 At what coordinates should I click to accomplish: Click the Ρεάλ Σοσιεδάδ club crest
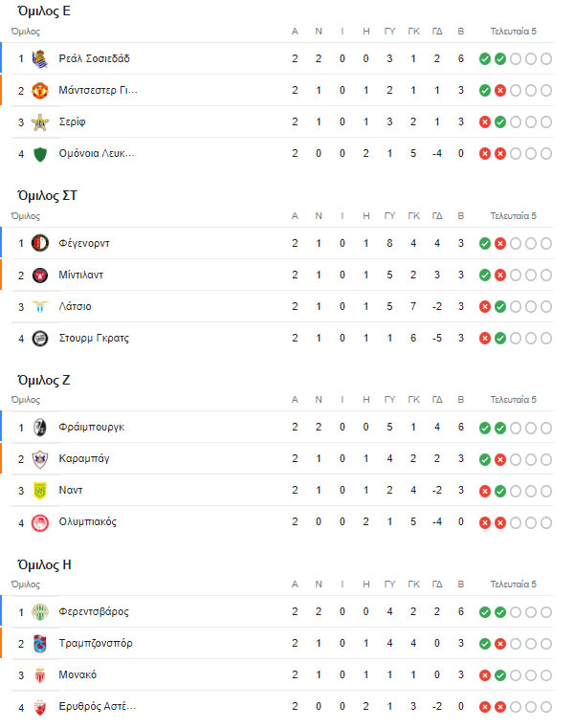point(39,58)
